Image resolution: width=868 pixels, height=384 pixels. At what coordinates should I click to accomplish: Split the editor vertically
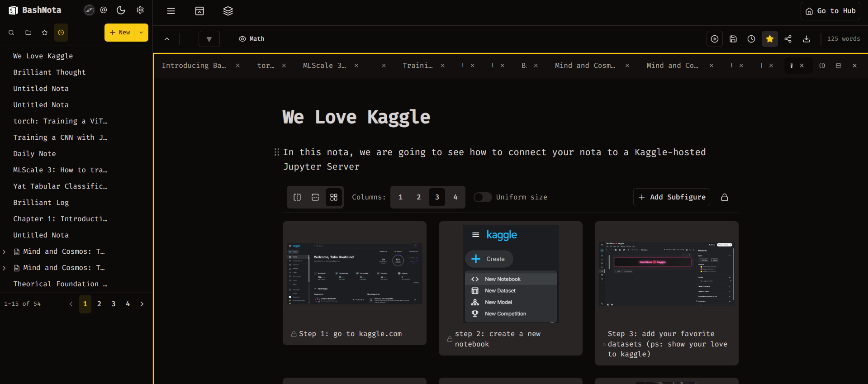[x=822, y=66]
